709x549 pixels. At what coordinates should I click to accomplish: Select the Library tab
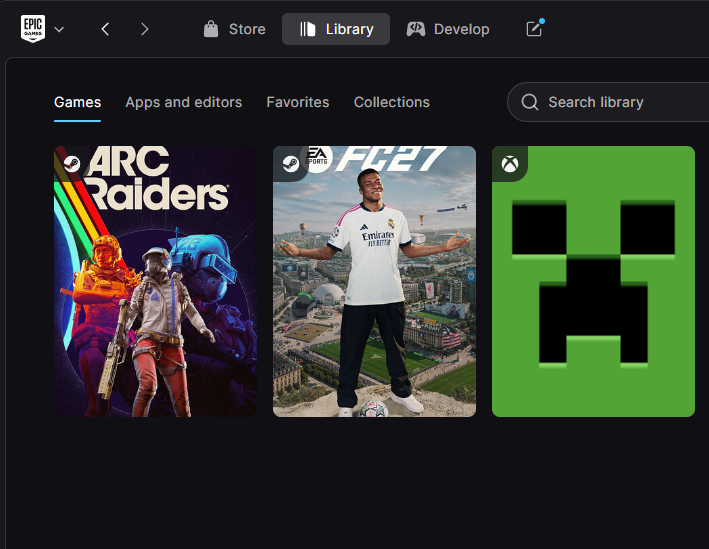(x=336, y=29)
